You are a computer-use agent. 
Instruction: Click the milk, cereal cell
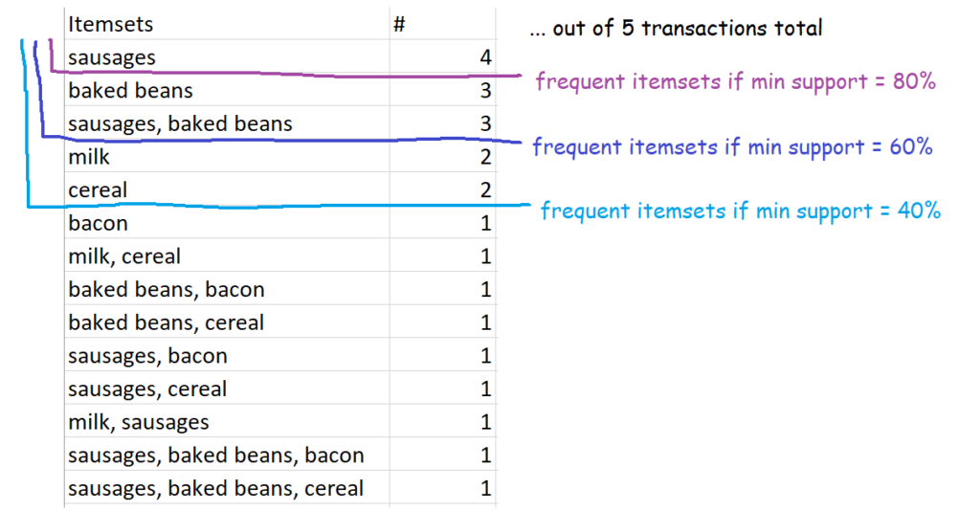(x=227, y=255)
